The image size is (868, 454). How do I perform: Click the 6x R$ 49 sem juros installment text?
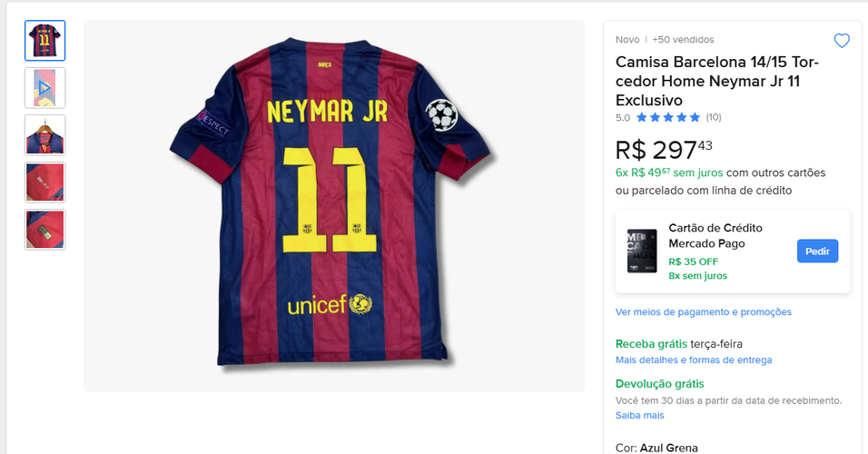[669, 173]
